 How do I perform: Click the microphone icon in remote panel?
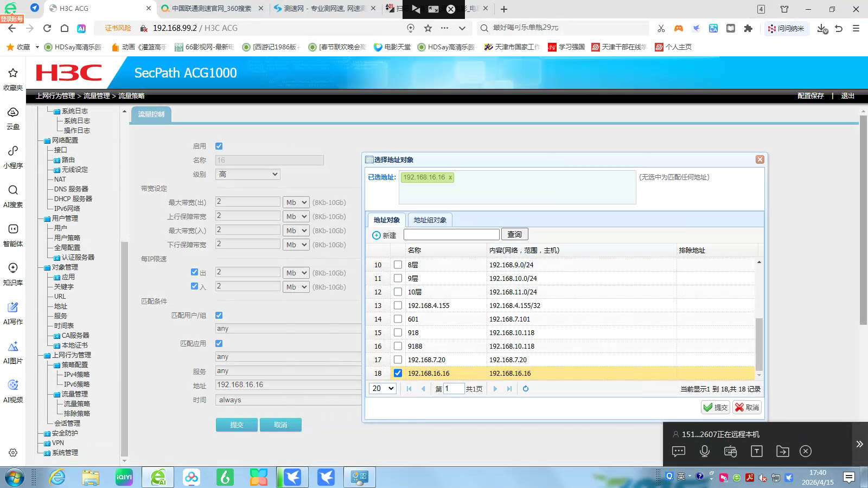704,451
